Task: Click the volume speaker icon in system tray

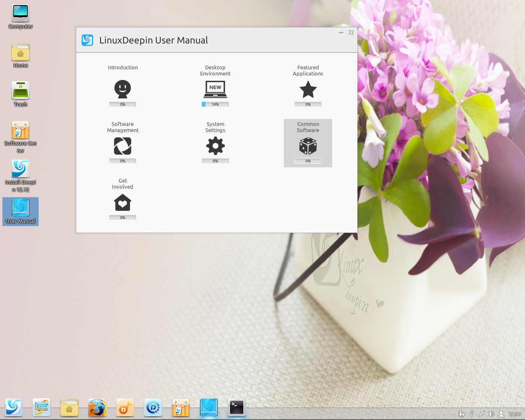Action: (491, 414)
